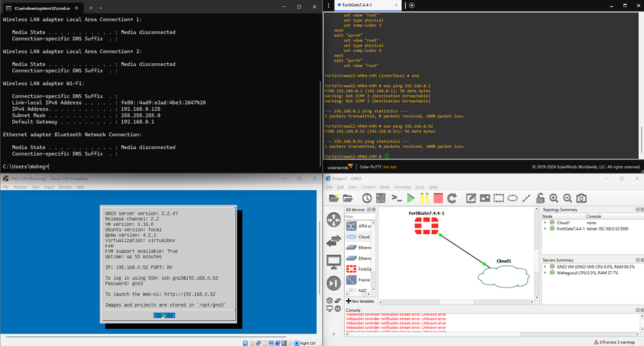Browse end devices monitor icon

(333, 262)
